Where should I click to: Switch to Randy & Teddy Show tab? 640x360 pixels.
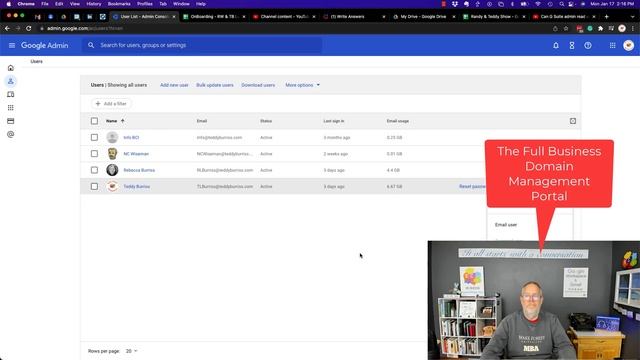494,17
